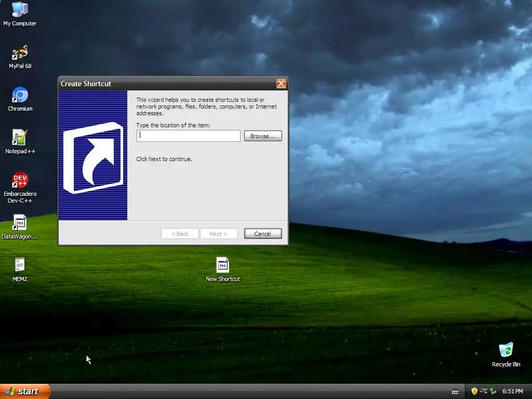Screen dimensions: 532x399
Task: Select the DataWagon shortcut icon
Action: coord(19,227)
